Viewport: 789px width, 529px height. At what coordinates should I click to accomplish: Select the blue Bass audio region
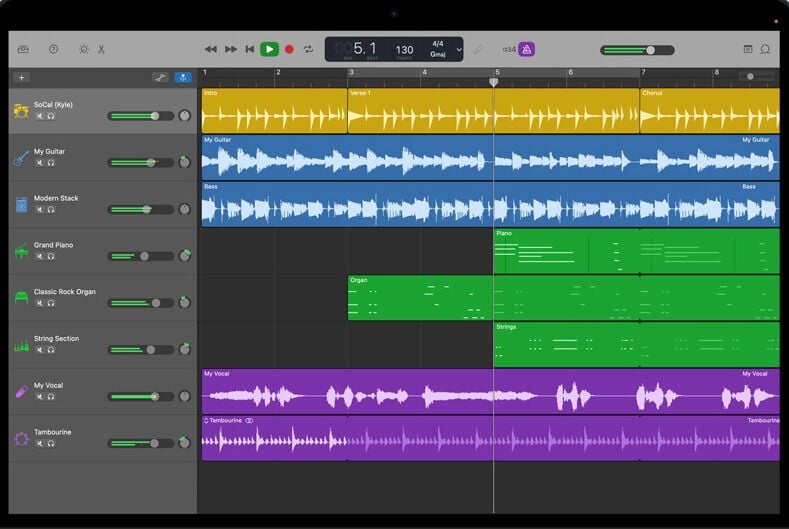click(491, 204)
